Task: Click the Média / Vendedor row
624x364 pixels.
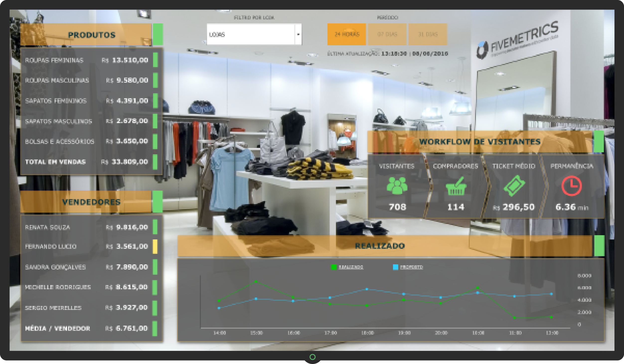Action: pyautogui.click(x=91, y=328)
